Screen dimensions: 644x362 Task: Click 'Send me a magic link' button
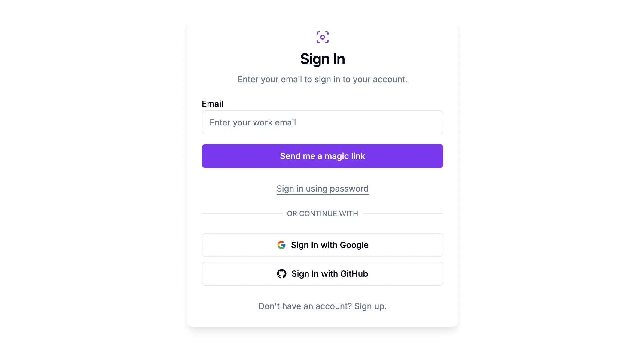point(322,155)
